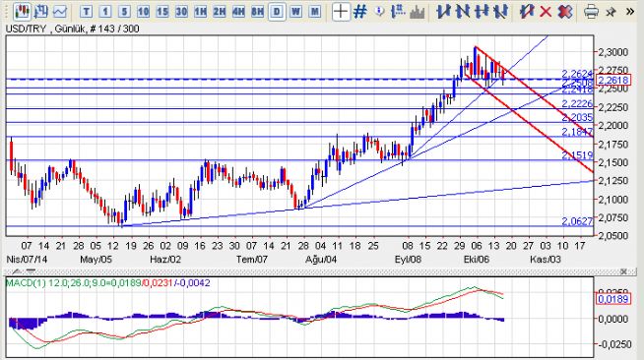Select the parallel channel drawing tool
Screen dimensions: 644x360
[500, 12]
